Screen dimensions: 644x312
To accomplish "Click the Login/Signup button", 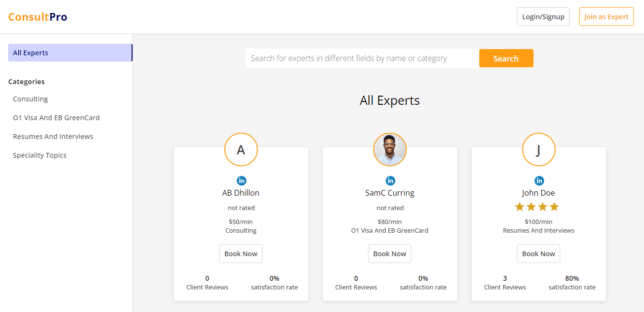I will click(x=543, y=17).
